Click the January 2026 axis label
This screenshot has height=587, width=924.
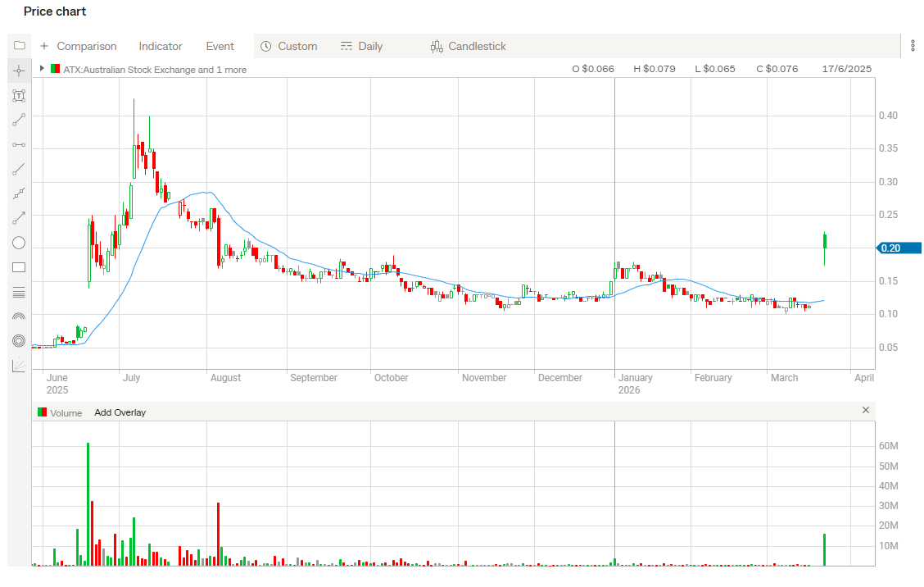636,384
